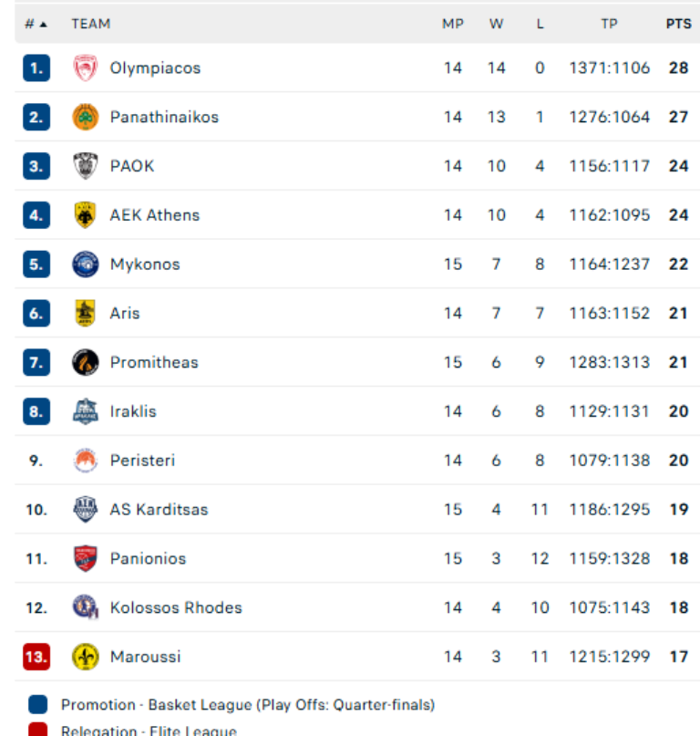Viewport: 700px width, 736px height.
Task: Click the blue Promotion legend square
Action: [37, 705]
